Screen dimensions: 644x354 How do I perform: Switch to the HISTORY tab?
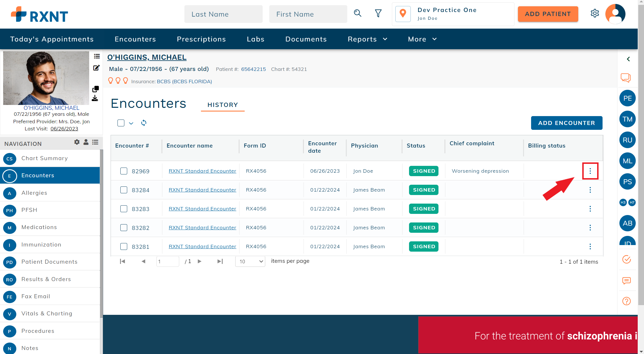(223, 105)
